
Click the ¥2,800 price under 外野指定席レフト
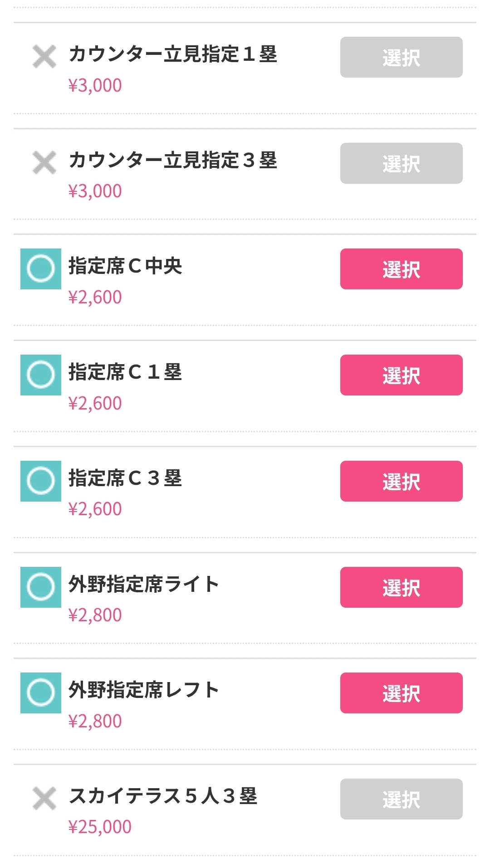pos(95,721)
